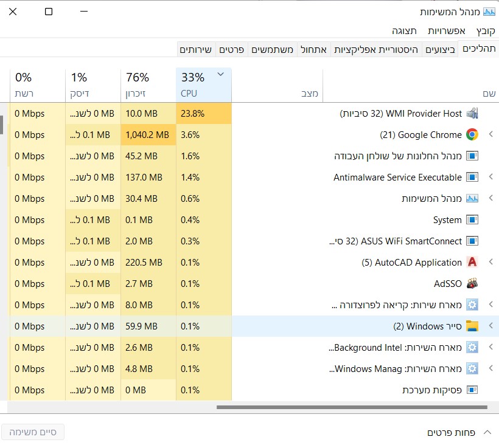
Task: Click the פסיקות מערכת process icon
Action: [x=472, y=390]
